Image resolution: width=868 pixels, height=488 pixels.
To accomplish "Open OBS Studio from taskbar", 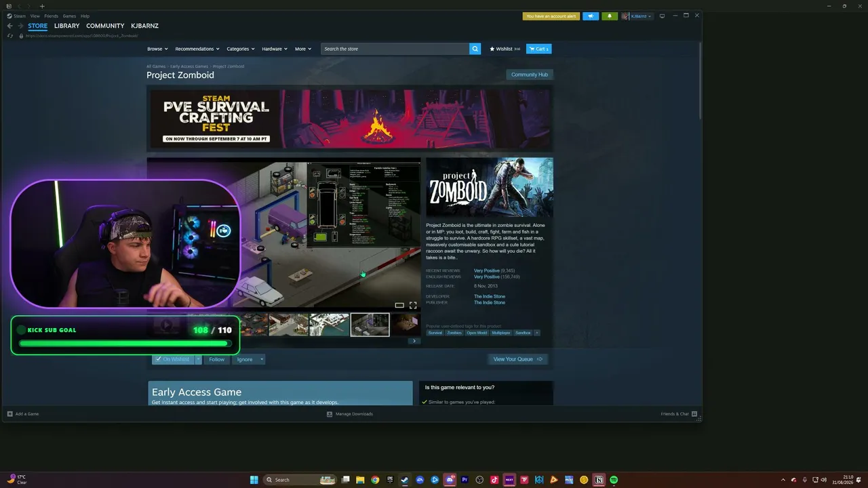I will coord(479,480).
